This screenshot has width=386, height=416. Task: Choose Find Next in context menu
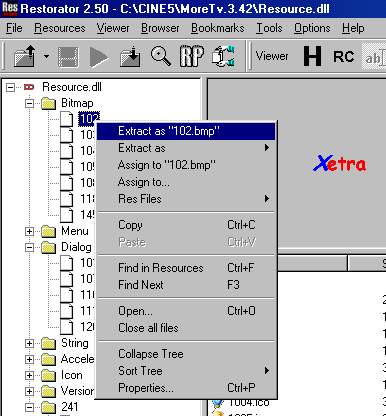[186, 285]
